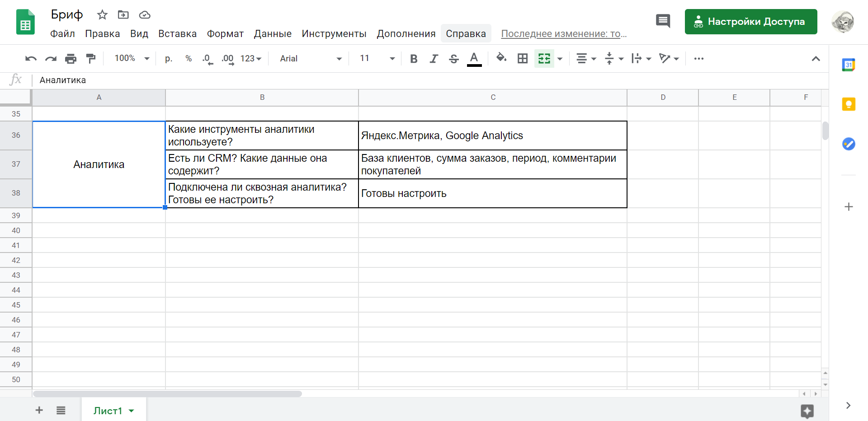Image resolution: width=868 pixels, height=421 pixels.
Task: Open the Формат menu
Action: click(225, 34)
